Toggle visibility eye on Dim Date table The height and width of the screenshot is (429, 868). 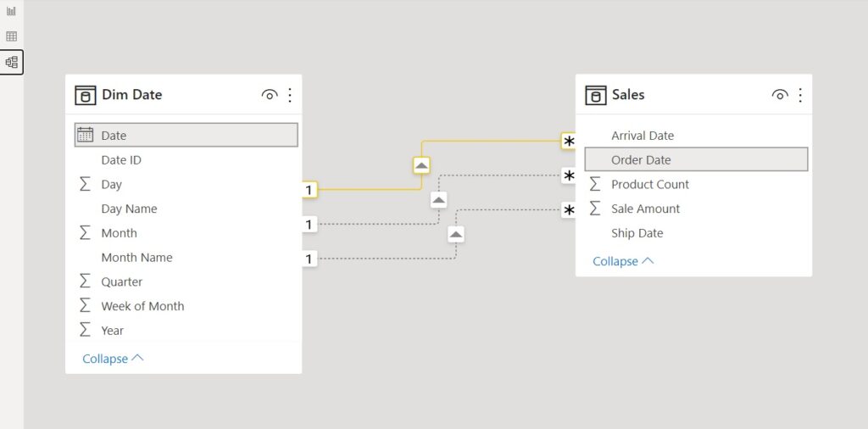tap(269, 95)
